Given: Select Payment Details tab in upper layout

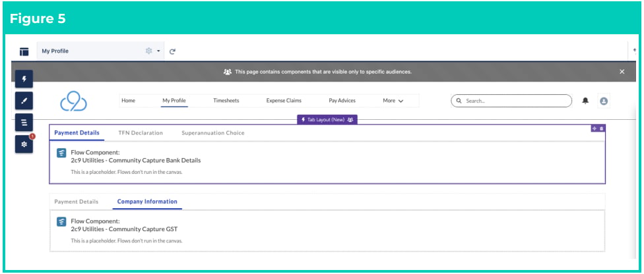Looking at the screenshot, I should coord(77,133).
